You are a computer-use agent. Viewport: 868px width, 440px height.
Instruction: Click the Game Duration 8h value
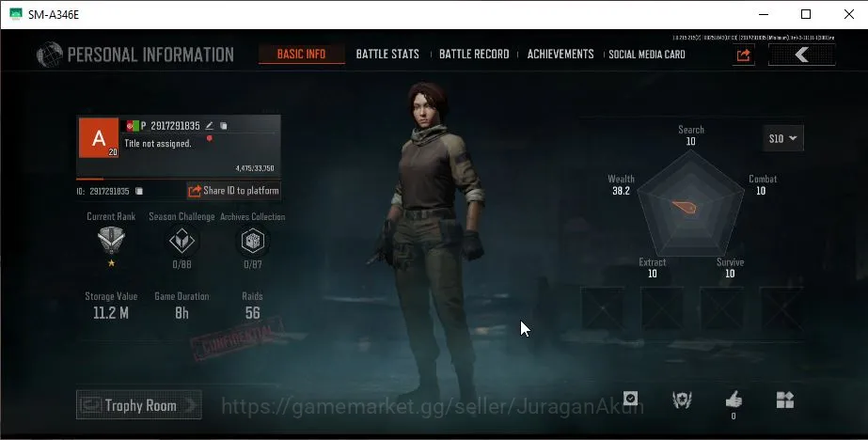[x=181, y=313]
